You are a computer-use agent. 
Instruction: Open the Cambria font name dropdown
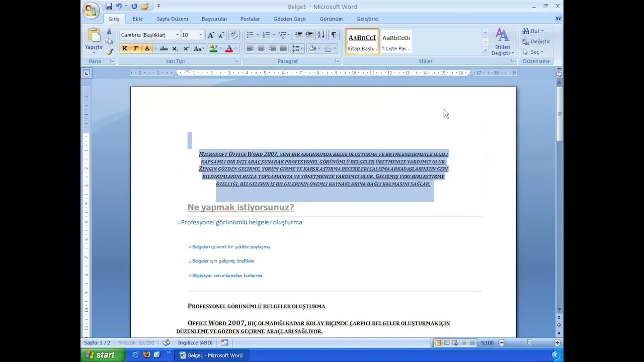177,35
